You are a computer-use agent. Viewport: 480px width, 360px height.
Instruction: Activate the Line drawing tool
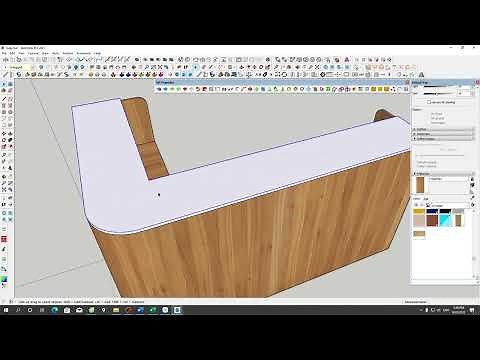[x=4, y=99]
